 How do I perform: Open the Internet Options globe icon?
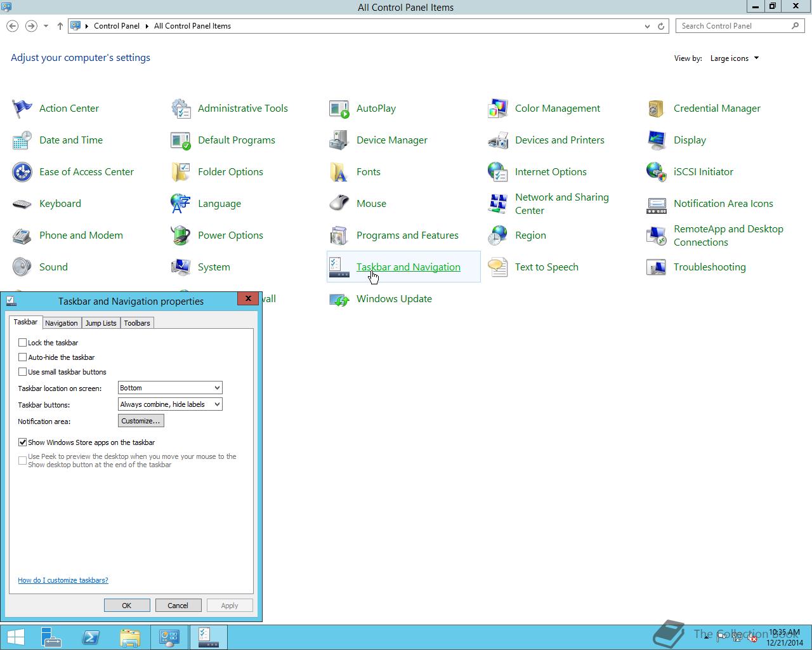pos(498,172)
